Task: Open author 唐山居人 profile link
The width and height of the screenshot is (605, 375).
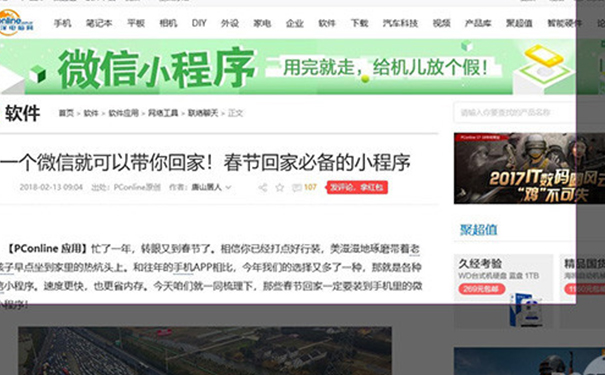Action: pyautogui.click(x=207, y=188)
